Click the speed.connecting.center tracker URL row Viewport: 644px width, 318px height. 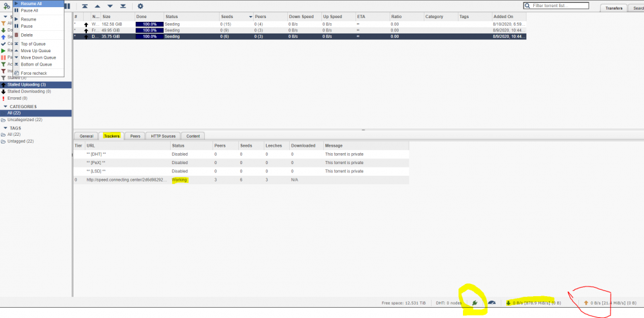tap(241, 180)
